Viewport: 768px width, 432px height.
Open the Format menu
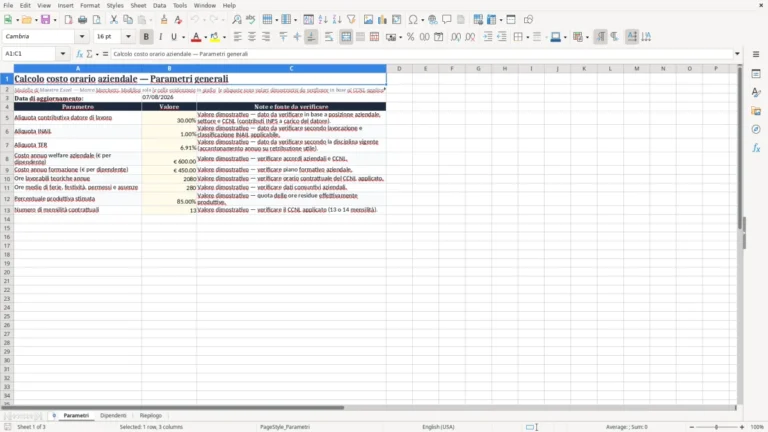click(x=90, y=5)
